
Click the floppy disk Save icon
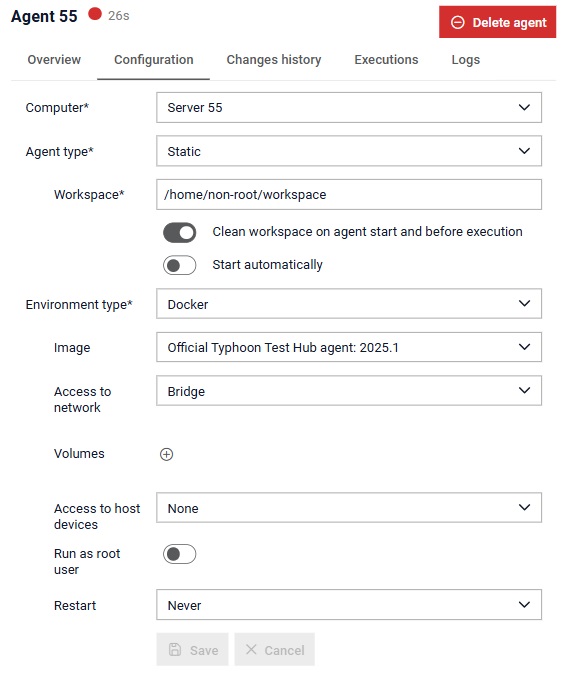click(x=175, y=649)
